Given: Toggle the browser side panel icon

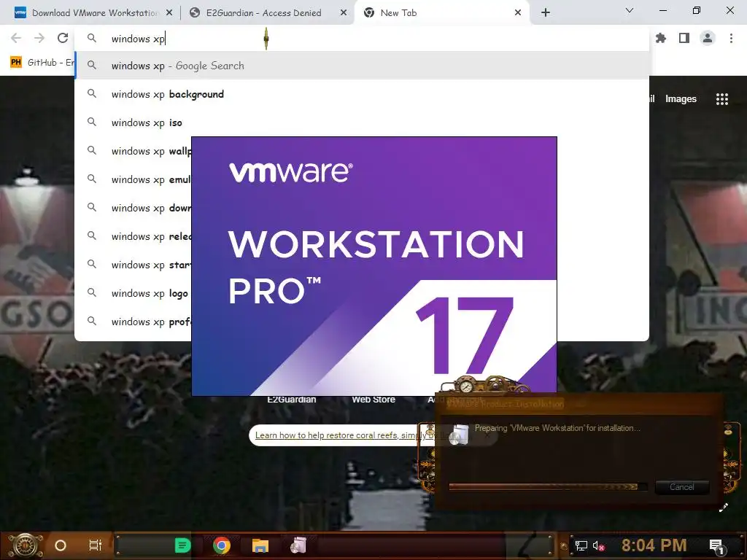Looking at the screenshot, I should tap(684, 38).
